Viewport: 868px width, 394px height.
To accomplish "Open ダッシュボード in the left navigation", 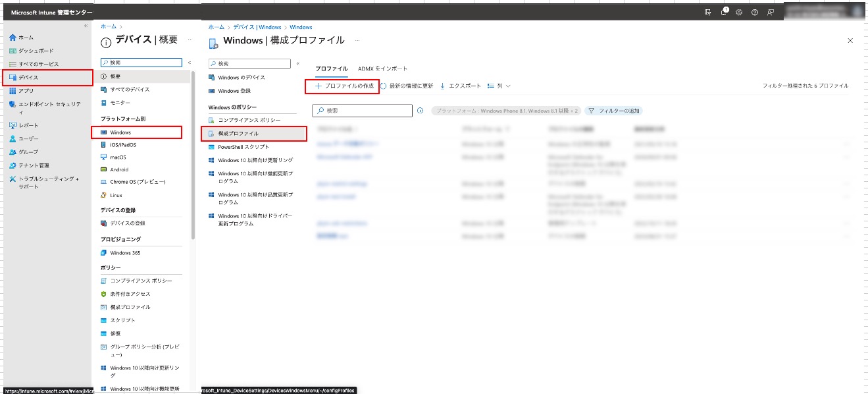I will pos(32,51).
